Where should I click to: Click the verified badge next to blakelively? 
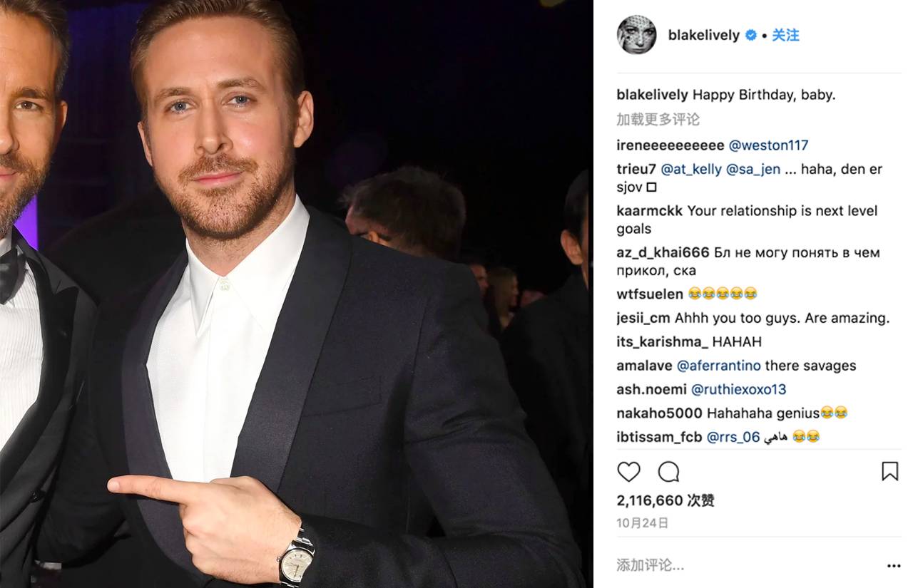tap(751, 35)
